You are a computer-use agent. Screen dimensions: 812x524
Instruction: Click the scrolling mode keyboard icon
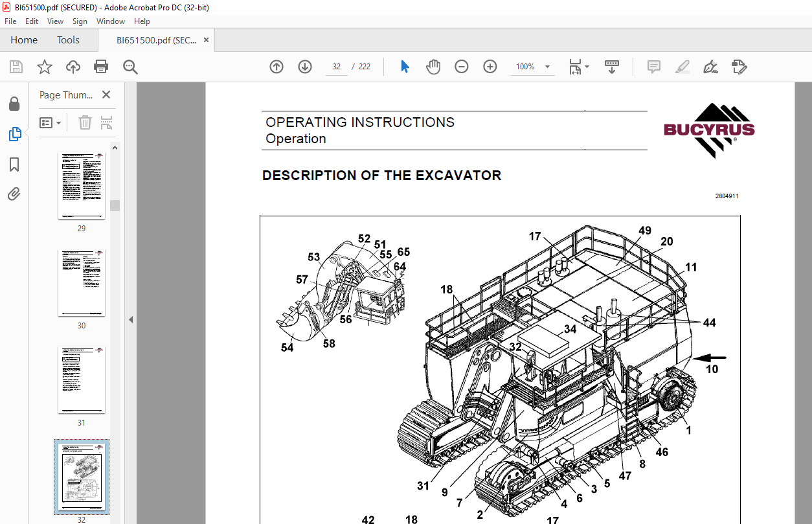pos(612,67)
